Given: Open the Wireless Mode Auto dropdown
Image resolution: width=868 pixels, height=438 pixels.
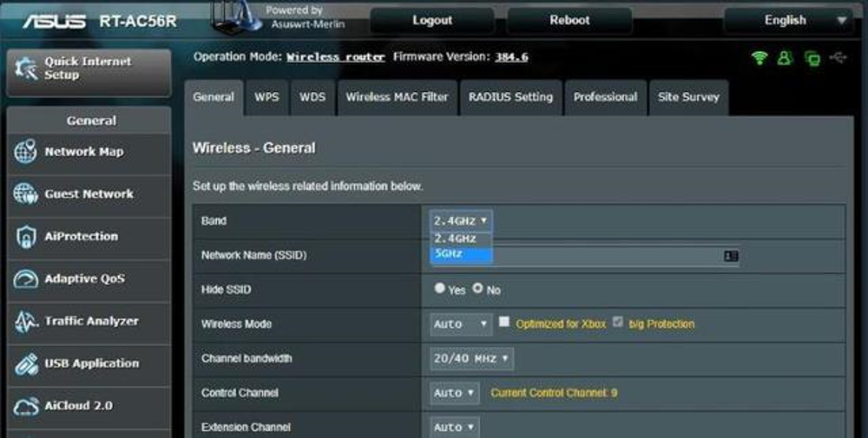Looking at the screenshot, I should 461,324.
